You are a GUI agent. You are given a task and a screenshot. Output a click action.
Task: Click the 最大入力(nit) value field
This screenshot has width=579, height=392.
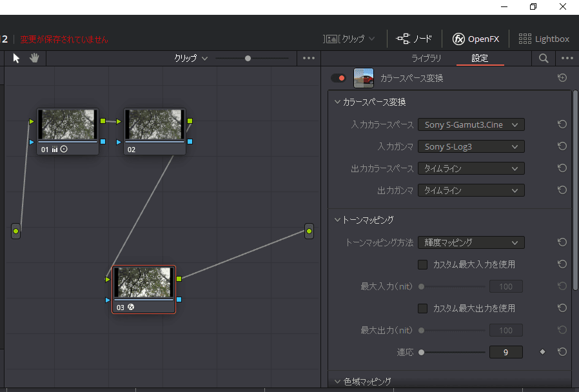tap(506, 286)
